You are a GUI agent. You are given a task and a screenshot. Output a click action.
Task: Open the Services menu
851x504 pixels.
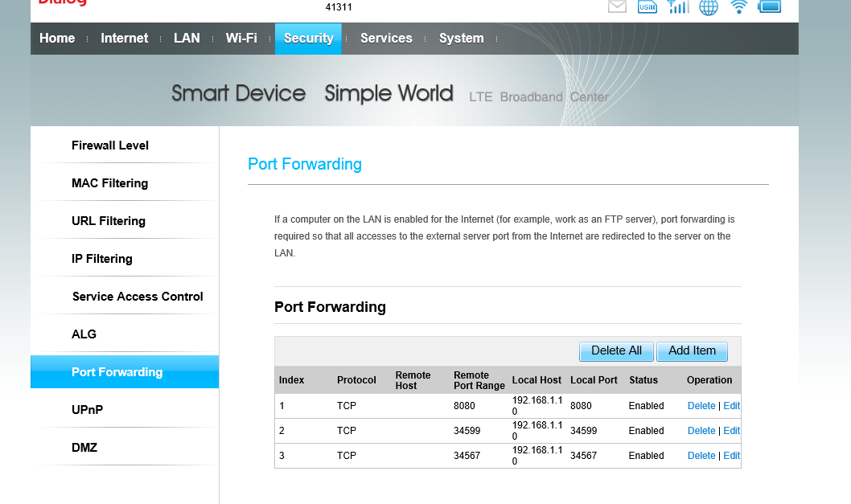point(386,38)
